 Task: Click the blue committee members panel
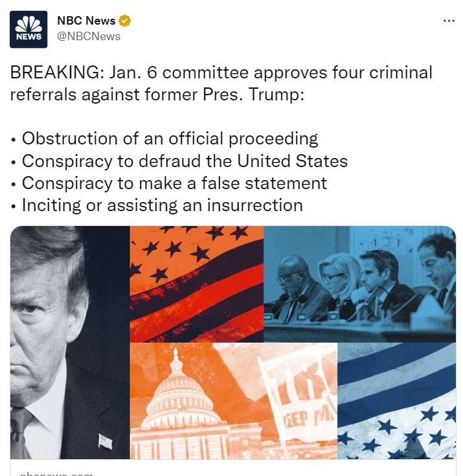tap(360, 284)
